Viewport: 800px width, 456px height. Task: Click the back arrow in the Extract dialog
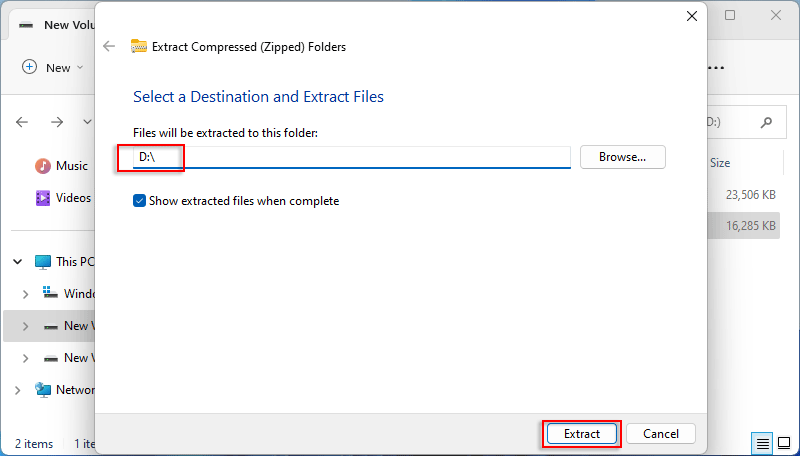(109, 46)
